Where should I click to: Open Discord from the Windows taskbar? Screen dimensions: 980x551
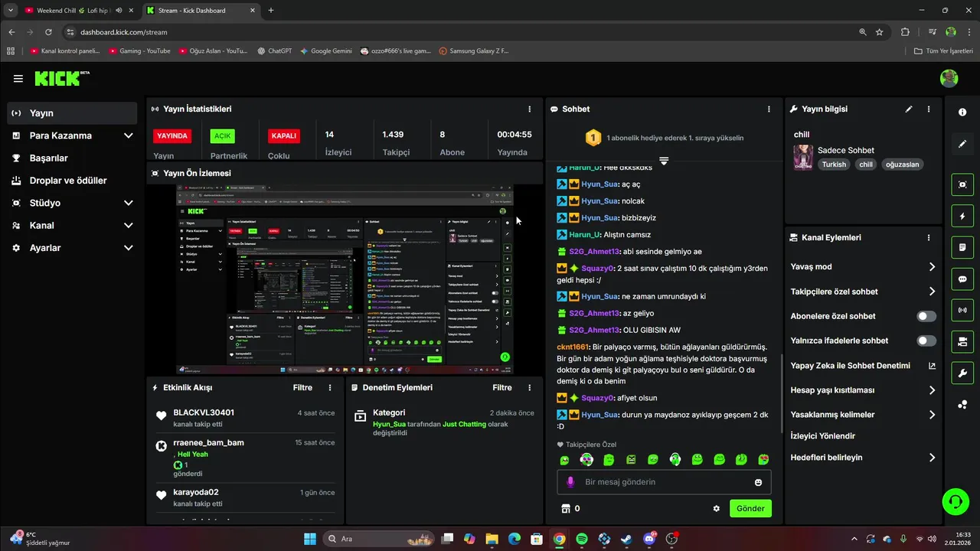[x=650, y=539]
